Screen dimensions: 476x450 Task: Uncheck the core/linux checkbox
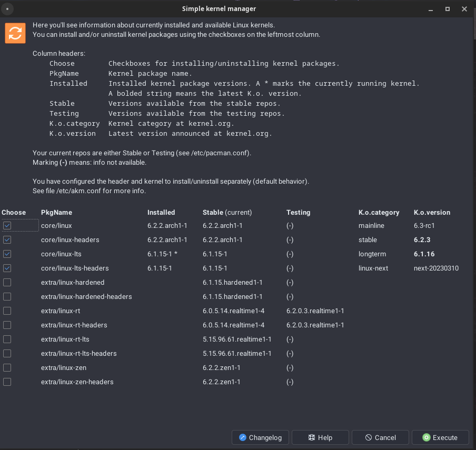pos(7,225)
